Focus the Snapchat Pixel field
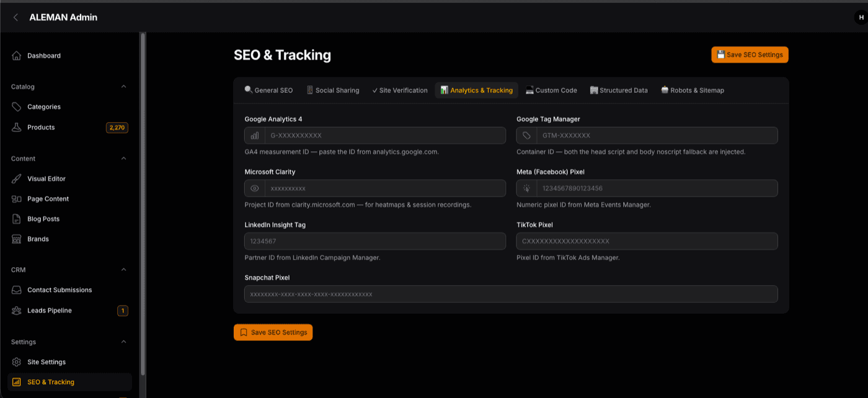Screen dimensions: 868x398 [511, 294]
